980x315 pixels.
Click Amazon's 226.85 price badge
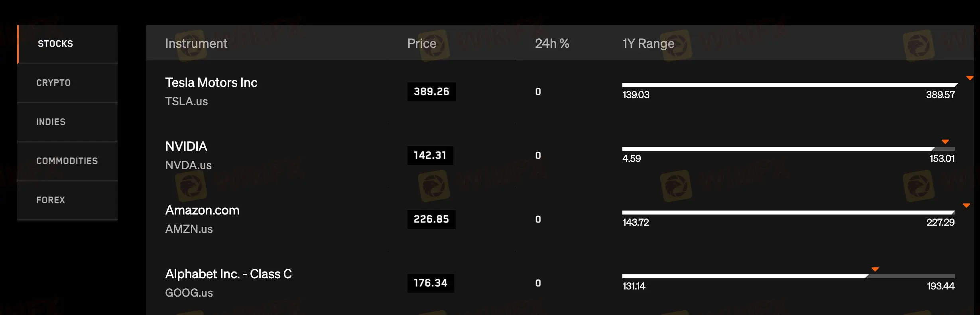[431, 219]
